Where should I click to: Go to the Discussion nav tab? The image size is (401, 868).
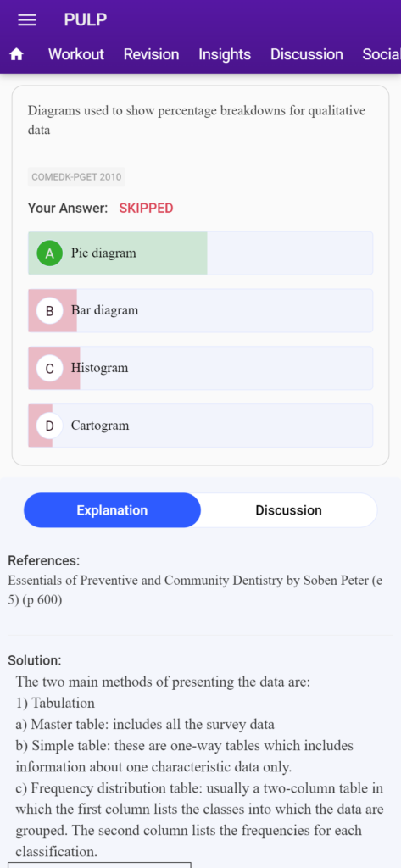coord(306,54)
